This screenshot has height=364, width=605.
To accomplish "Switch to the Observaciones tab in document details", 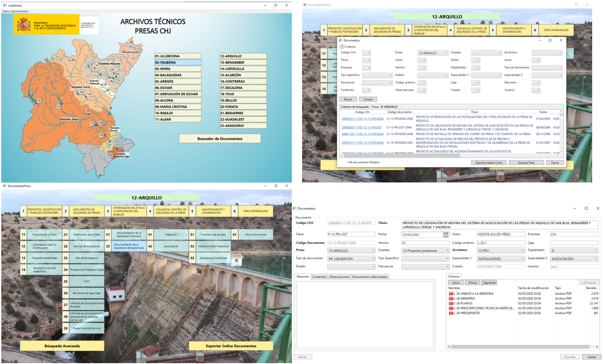I will tap(339, 277).
